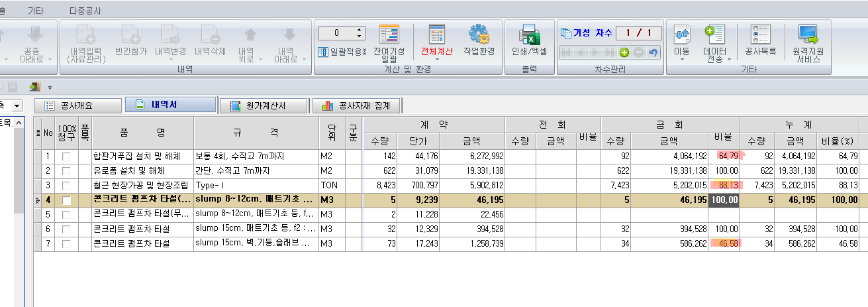Enable 100% 청구 checkbox for row 7

[66, 244]
